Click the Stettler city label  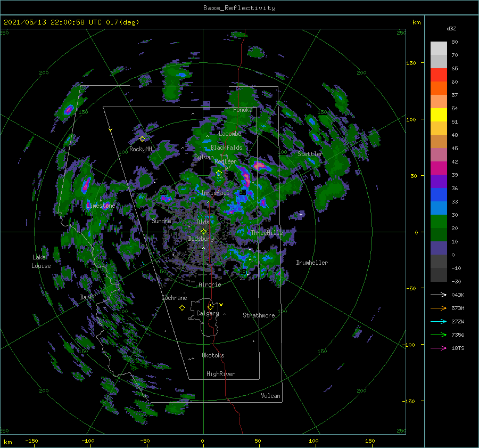tap(310, 154)
